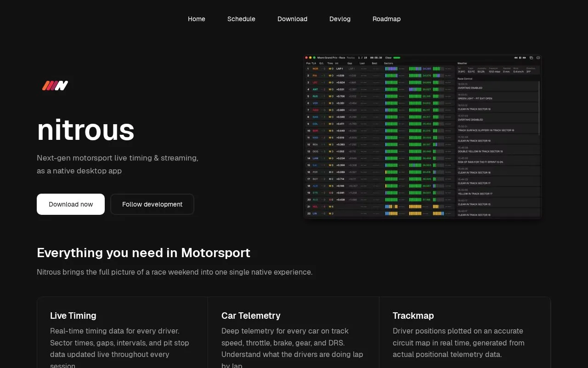Screen dimensions: 588x368
Task: Click the Car Telemetry card title
Action: point(251,316)
